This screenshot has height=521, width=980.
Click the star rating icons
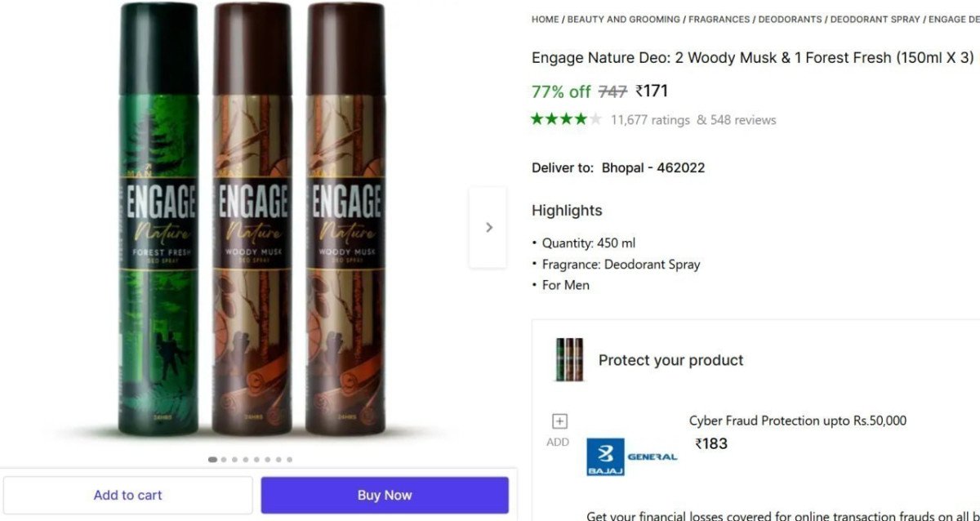(566, 119)
